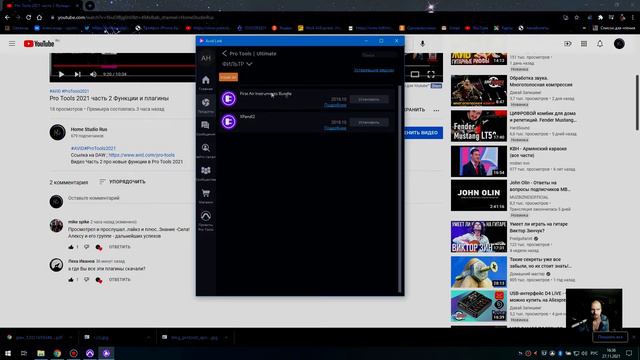Open the avid.com pro-tools link in description
Viewport: 640px width, 360px height.
[x=142, y=155]
